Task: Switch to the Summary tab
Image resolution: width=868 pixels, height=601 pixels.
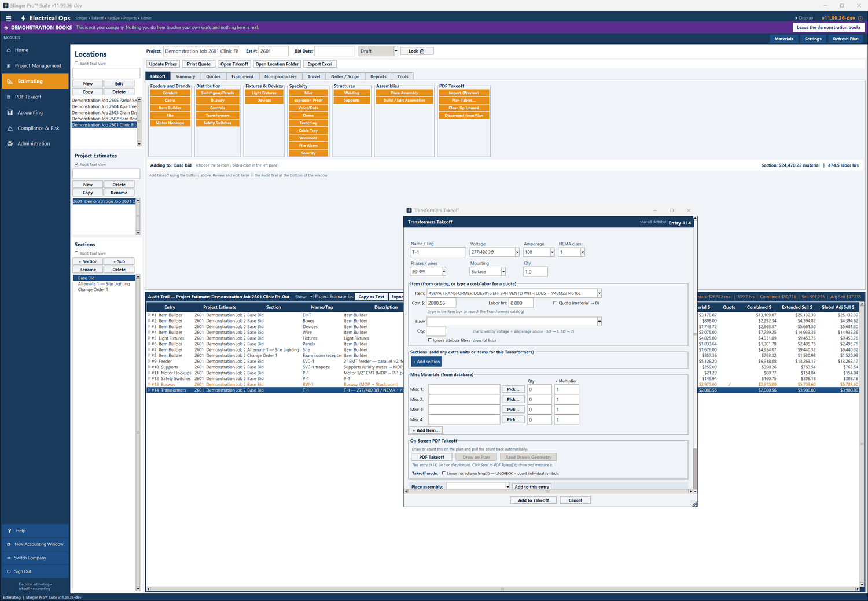Action: [185, 76]
